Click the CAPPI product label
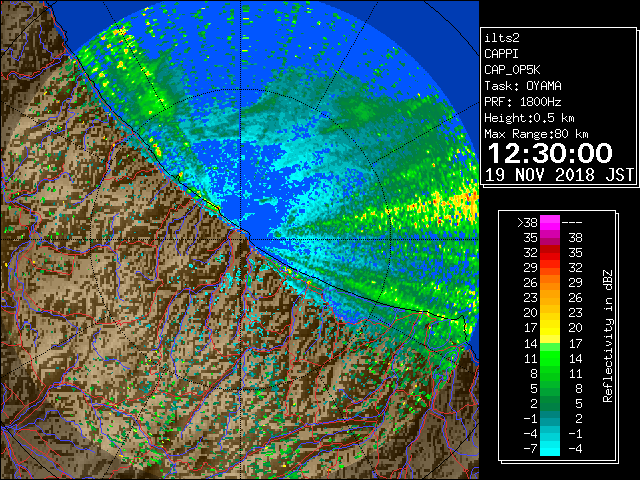The width and height of the screenshot is (640, 480). click(501, 54)
